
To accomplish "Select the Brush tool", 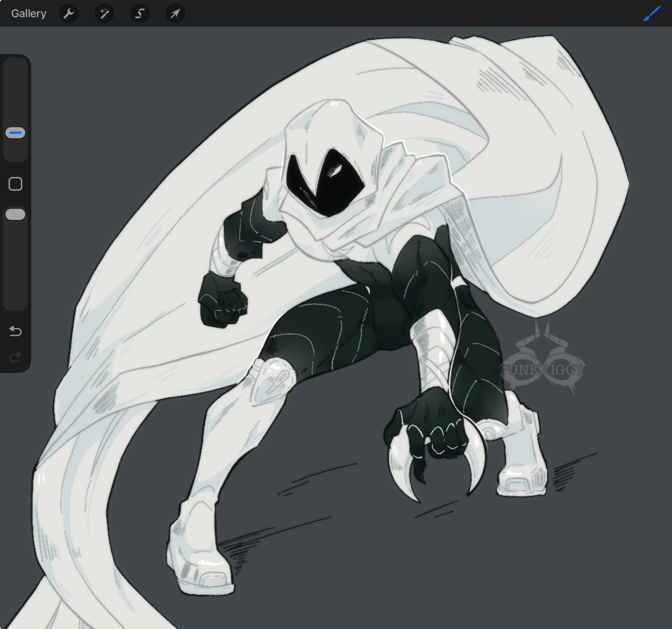I will [651, 14].
